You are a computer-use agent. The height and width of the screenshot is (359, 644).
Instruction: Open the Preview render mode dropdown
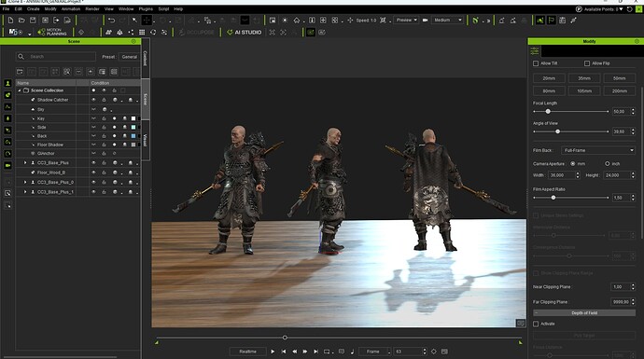coord(406,21)
